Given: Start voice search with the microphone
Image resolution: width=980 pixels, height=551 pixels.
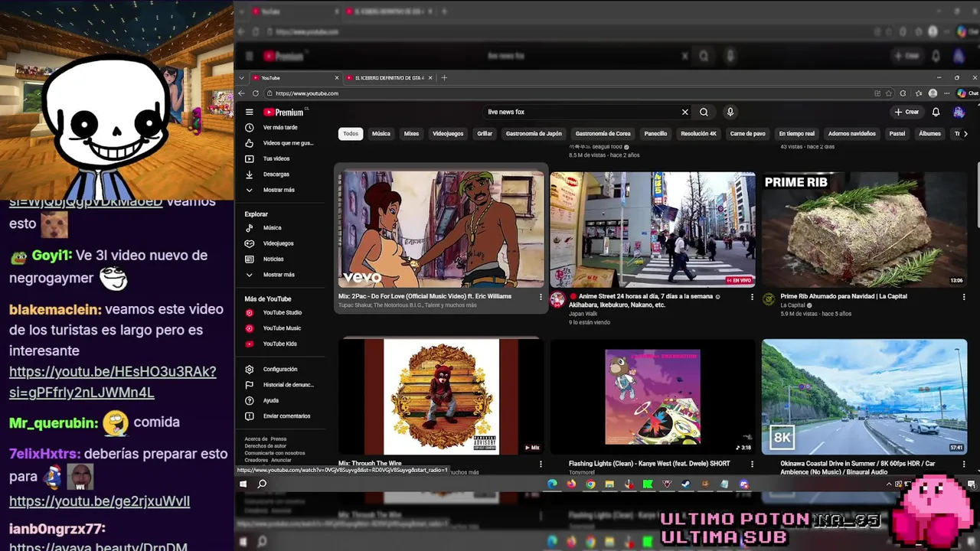Looking at the screenshot, I should click(730, 112).
